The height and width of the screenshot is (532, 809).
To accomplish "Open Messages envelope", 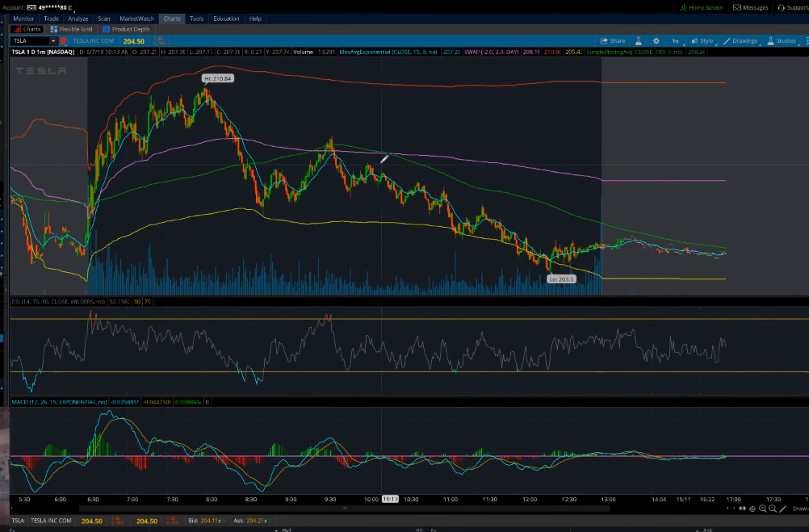I will pyautogui.click(x=751, y=7).
